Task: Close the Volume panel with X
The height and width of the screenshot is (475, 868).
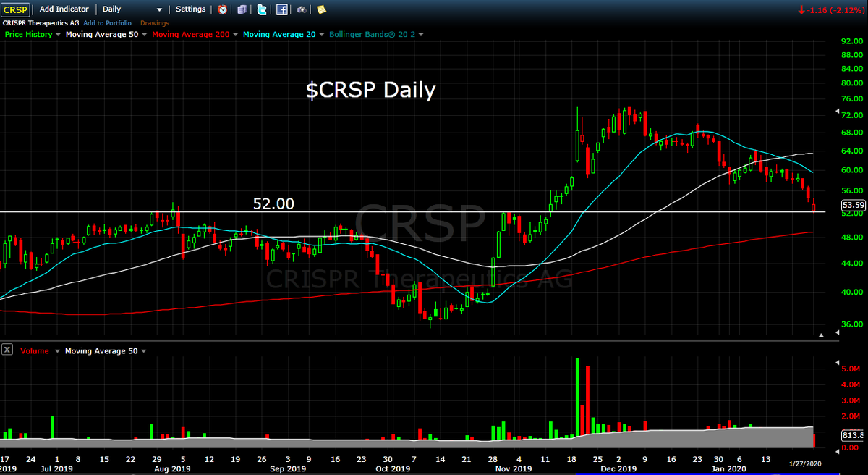Action: click(7, 350)
